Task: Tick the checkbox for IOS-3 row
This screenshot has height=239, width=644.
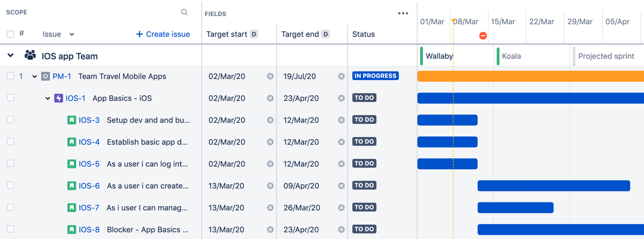Action: pyautogui.click(x=11, y=119)
